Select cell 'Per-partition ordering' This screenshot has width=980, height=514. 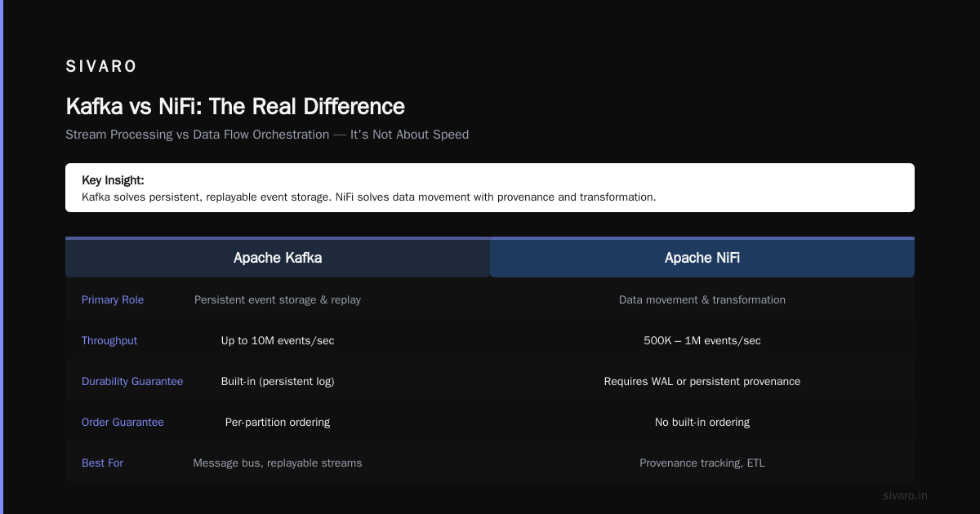click(278, 422)
